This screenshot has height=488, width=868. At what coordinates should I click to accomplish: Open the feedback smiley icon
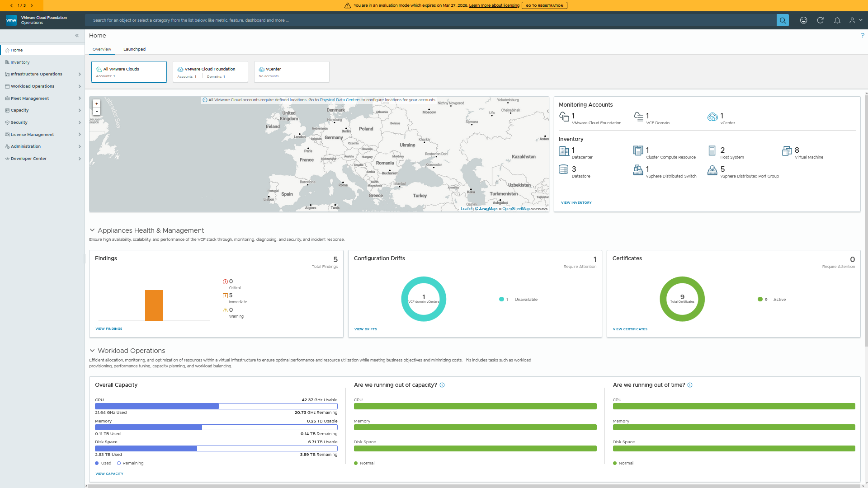click(x=803, y=20)
